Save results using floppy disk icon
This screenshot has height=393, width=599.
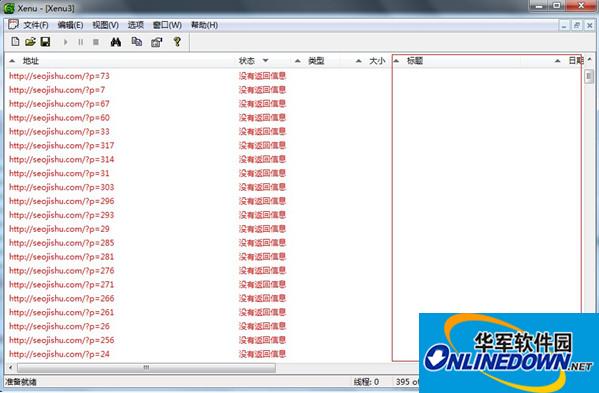tap(45, 42)
